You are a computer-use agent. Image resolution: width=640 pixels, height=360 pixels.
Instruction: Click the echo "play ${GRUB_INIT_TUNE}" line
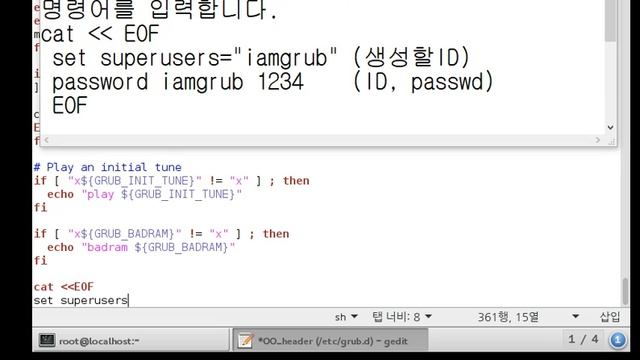coord(144,194)
